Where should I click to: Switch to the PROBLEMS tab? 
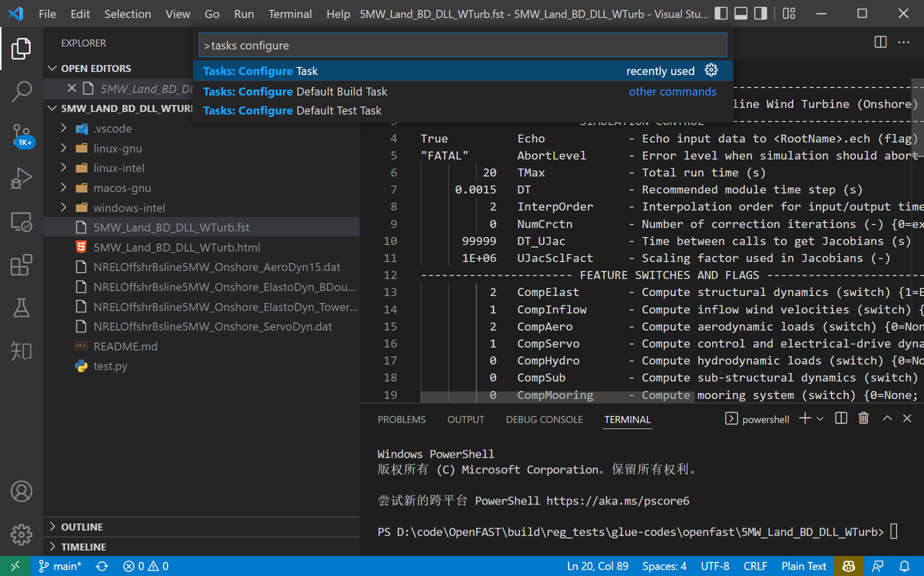click(401, 419)
